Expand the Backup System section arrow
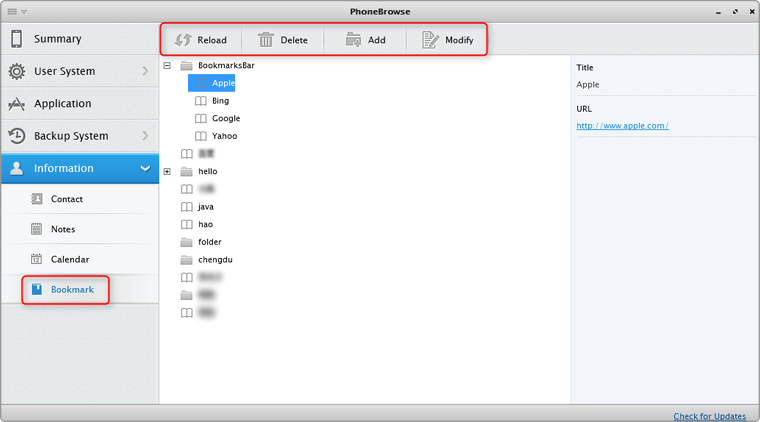The image size is (760, 422). [145, 136]
